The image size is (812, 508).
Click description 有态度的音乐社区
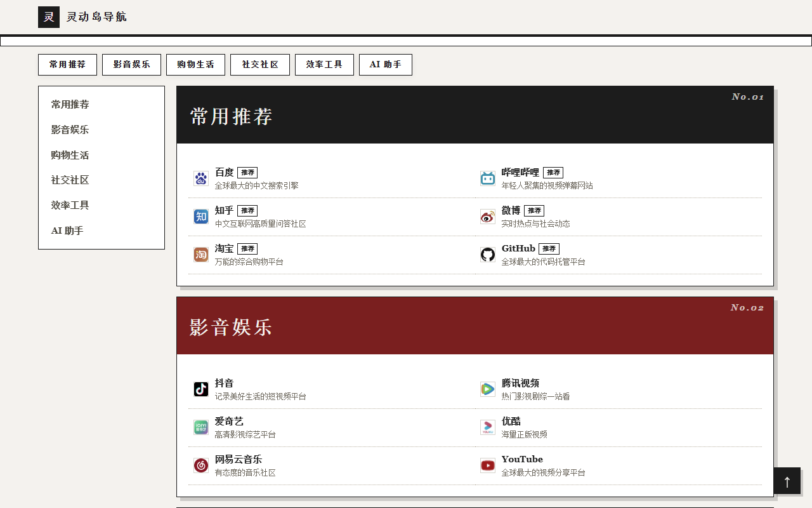tap(246, 472)
